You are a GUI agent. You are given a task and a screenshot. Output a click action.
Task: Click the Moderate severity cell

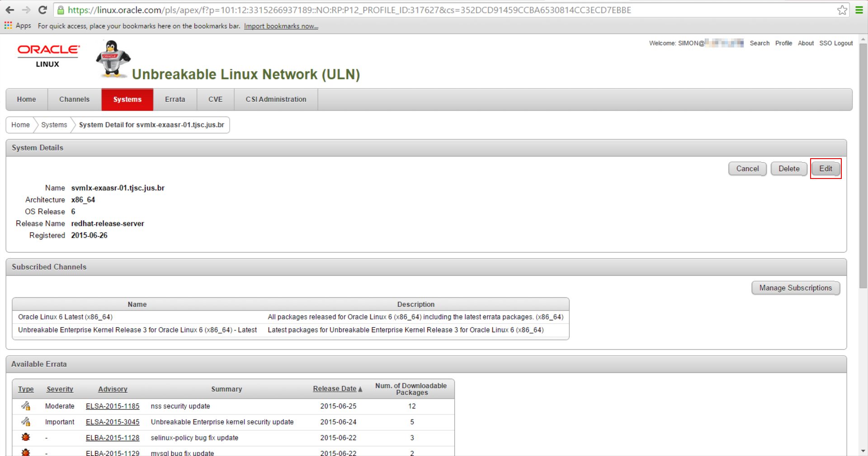click(60, 406)
